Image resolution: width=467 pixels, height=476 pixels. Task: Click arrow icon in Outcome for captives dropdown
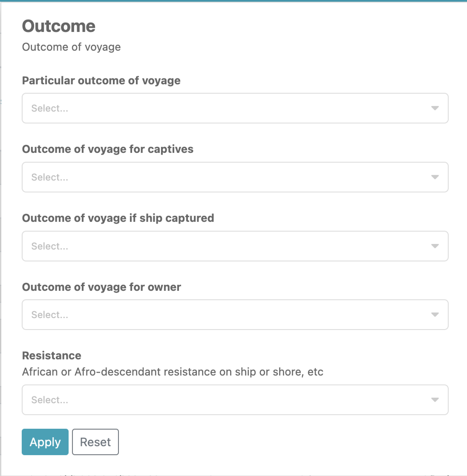point(435,177)
